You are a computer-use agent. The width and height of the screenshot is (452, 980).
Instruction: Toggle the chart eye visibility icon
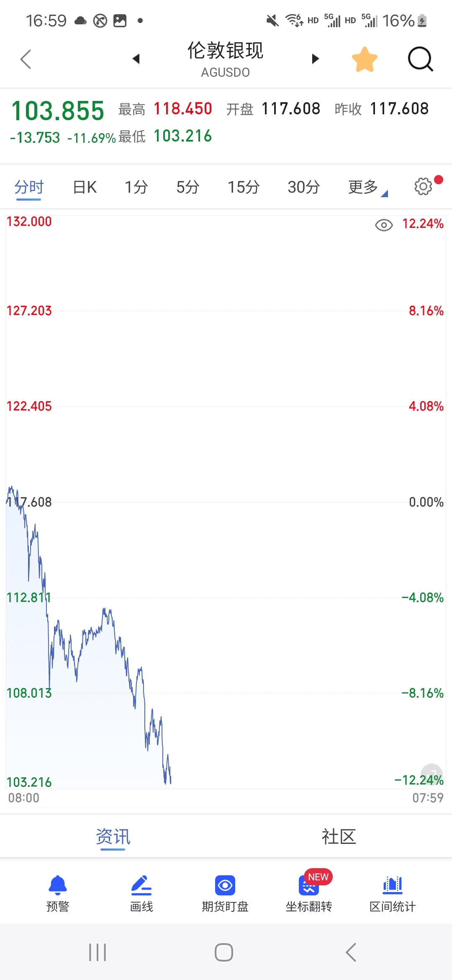[384, 225]
